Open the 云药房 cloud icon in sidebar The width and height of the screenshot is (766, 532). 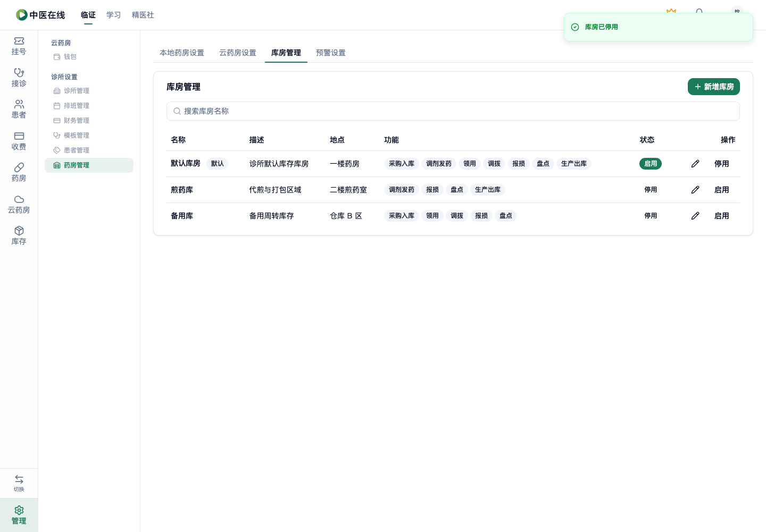coord(19,199)
